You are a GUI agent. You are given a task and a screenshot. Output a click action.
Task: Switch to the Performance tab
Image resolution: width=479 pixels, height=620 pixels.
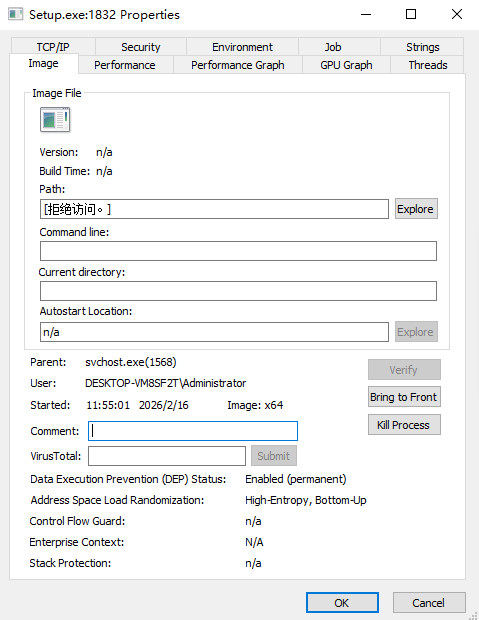(125, 65)
